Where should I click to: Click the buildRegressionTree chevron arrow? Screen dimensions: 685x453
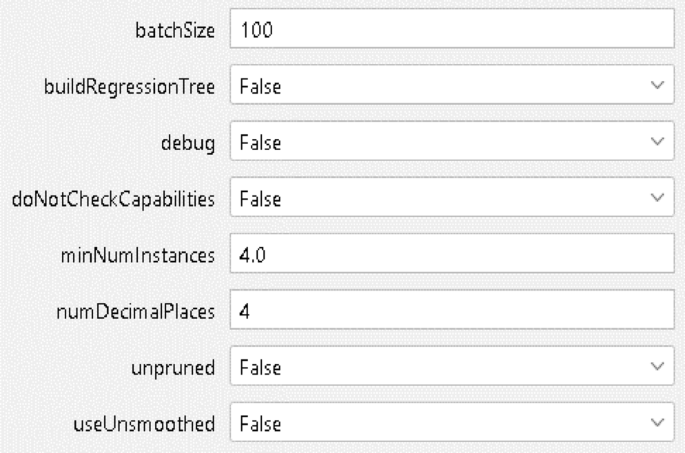[656, 87]
